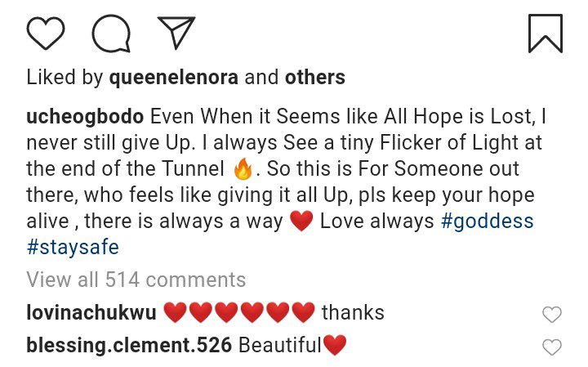View the others who liked the post

(x=314, y=78)
